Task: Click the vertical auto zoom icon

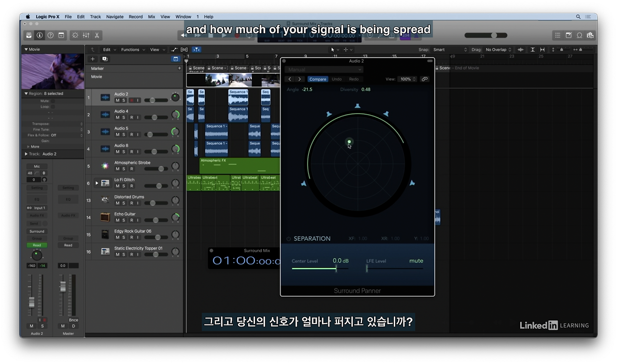Action: [x=533, y=50]
